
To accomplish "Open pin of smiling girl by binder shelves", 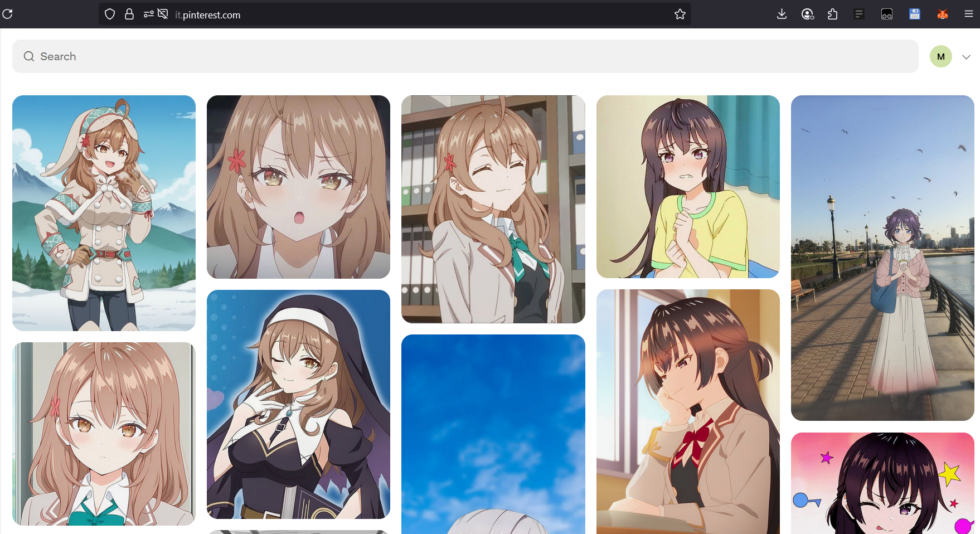I will (x=493, y=209).
